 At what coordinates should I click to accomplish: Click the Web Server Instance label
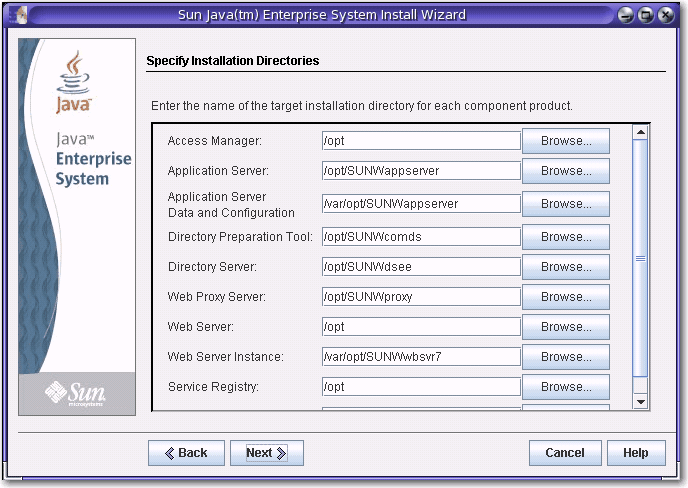pos(226,357)
